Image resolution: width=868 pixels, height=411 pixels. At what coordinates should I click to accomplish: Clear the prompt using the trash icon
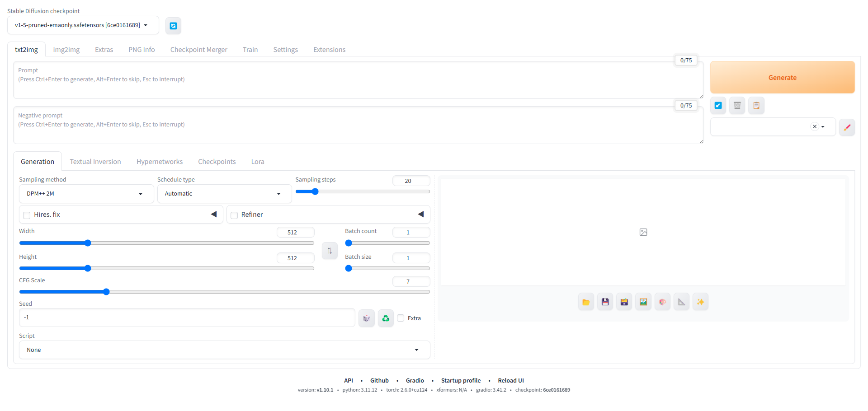(x=737, y=105)
